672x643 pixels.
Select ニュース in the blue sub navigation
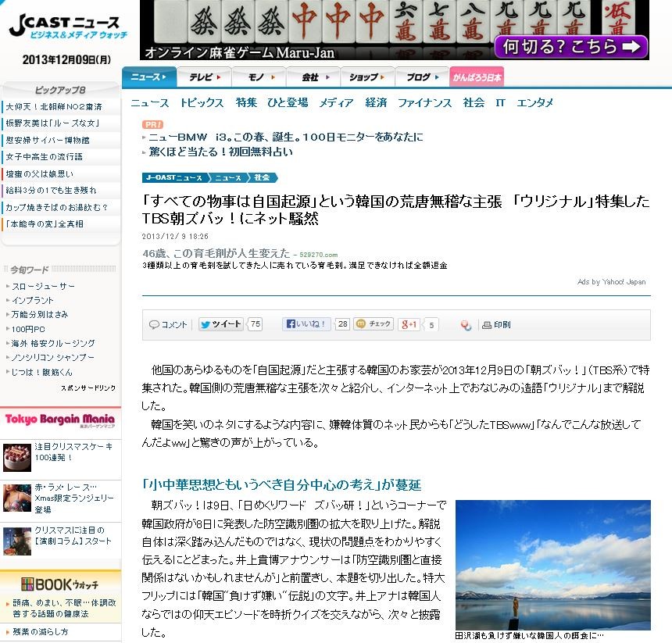pos(149,103)
